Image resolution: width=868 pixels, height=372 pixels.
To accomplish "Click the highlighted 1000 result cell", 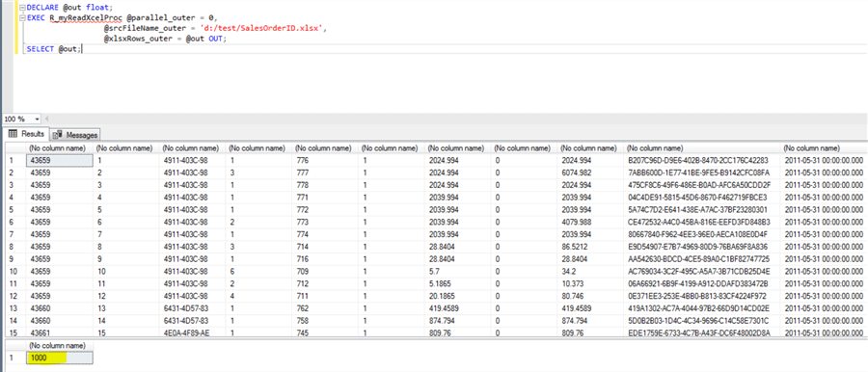I will pyautogui.click(x=59, y=359).
